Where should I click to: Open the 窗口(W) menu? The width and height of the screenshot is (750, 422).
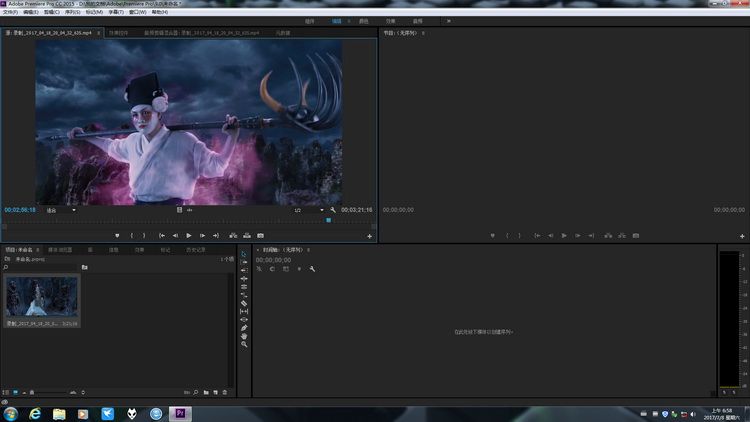tap(138, 12)
